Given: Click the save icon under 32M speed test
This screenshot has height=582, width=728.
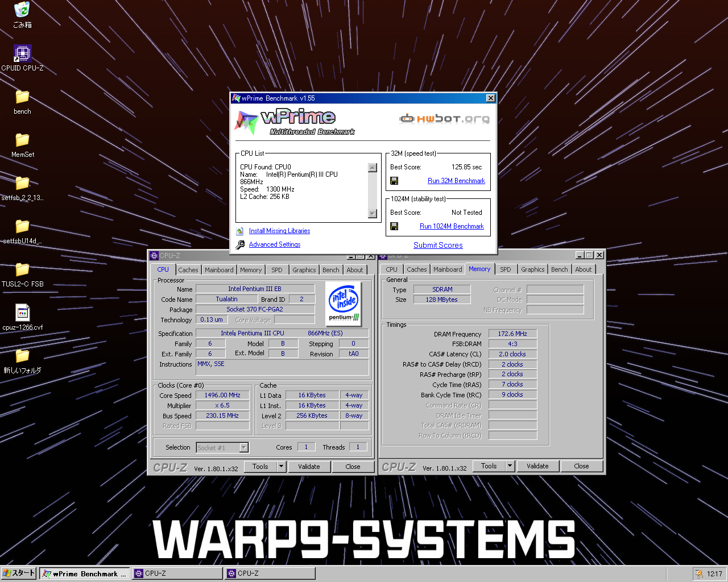Looking at the screenshot, I should [x=394, y=181].
